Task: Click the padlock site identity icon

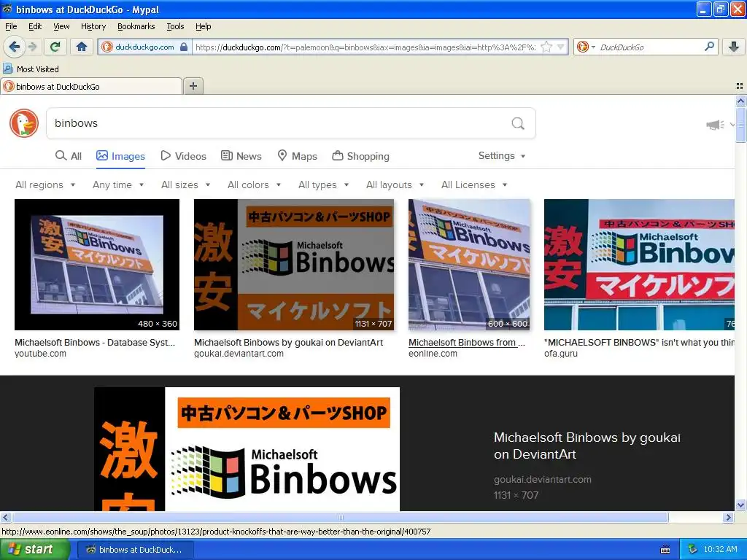Action: tap(184, 47)
